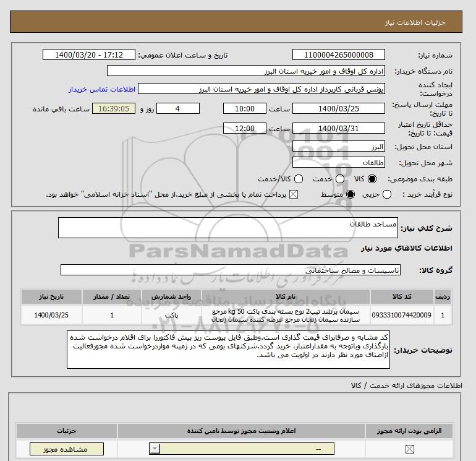Click the announcement date field 1400/03/20 - 17:12
Screen dimensions: 476x461
(88, 54)
